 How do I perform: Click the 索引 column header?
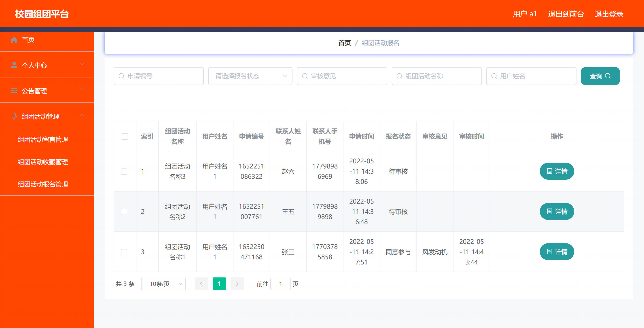[x=147, y=136]
